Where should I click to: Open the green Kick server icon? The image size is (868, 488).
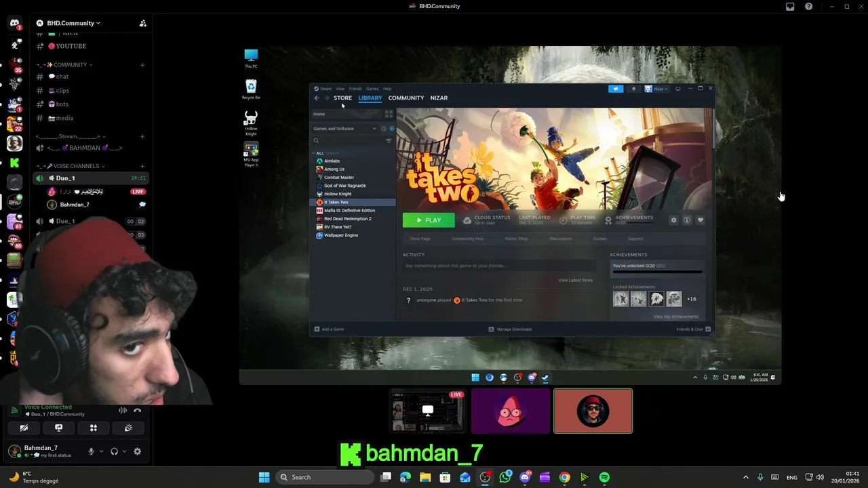(14, 163)
